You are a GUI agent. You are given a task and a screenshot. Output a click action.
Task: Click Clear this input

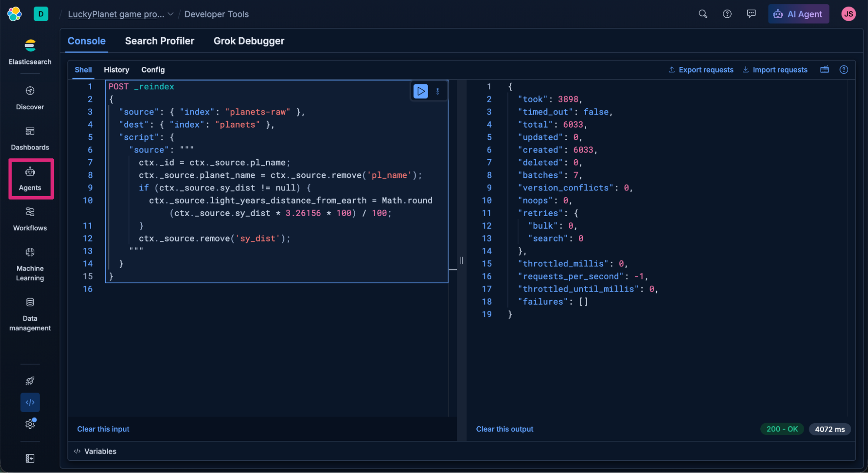[x=103, y=429]
